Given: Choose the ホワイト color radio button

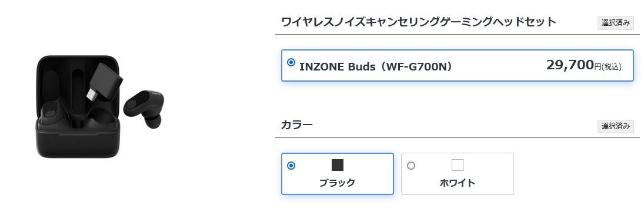Looking at the screenshot, I should click(411, 166).
